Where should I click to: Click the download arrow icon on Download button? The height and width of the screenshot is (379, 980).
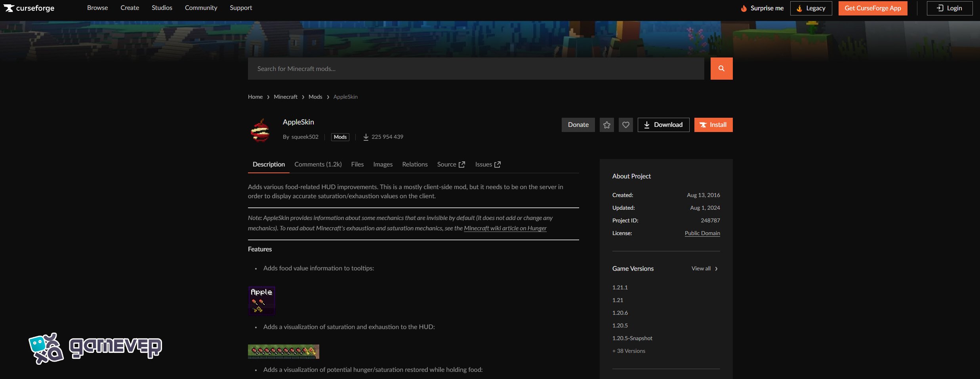[x=647, y=124]
